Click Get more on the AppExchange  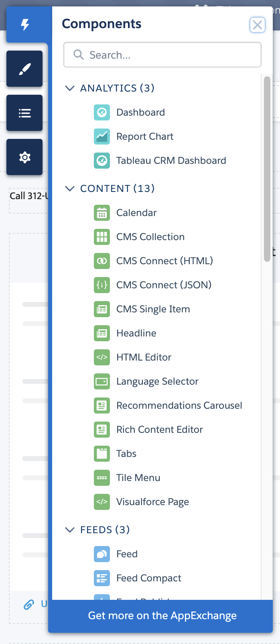(x=162, y=616)
